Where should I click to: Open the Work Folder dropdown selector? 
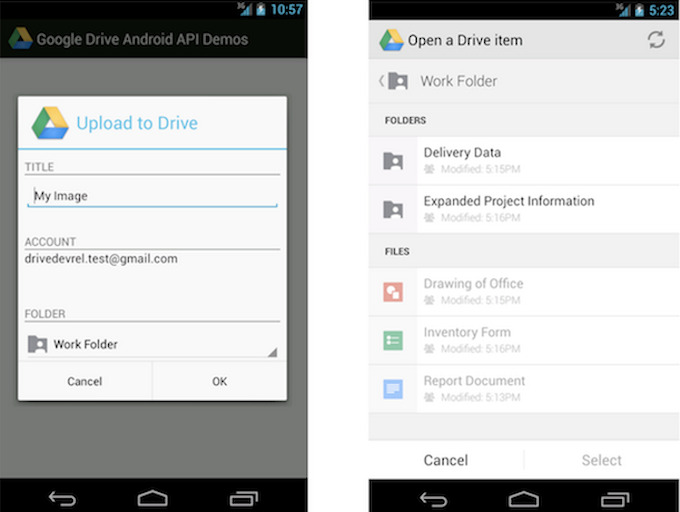click(x=152, y=344)
